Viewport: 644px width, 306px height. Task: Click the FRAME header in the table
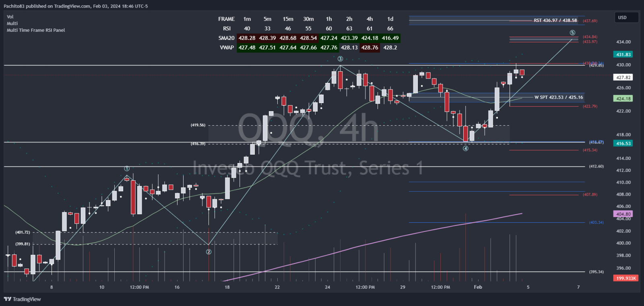click(x=227, y=19)
